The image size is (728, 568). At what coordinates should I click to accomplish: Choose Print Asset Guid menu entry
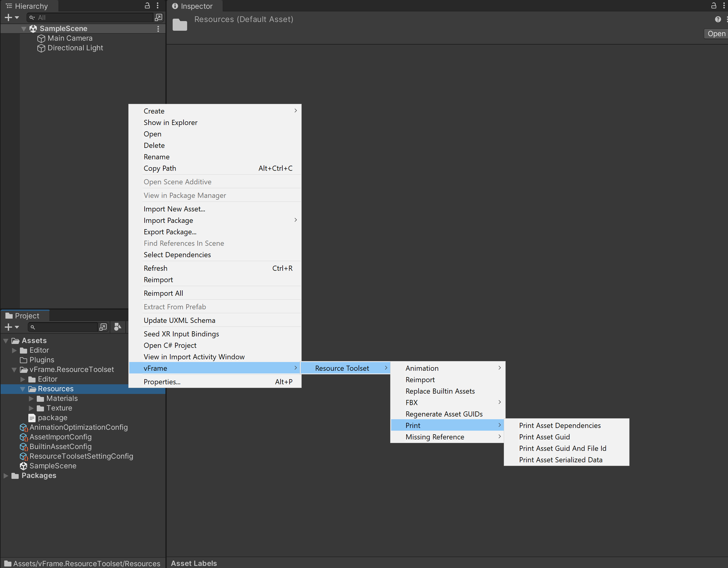pyautogui.click(x=544, y=437)
